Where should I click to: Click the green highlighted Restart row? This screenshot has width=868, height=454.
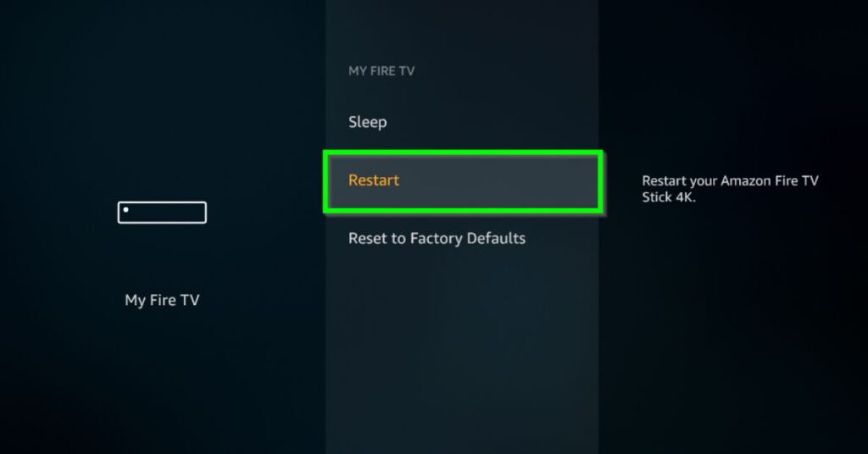(463, 181)
